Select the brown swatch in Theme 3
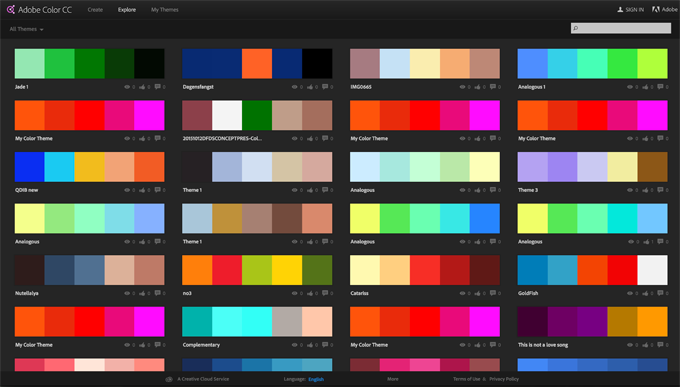 (x=652, y=167)
